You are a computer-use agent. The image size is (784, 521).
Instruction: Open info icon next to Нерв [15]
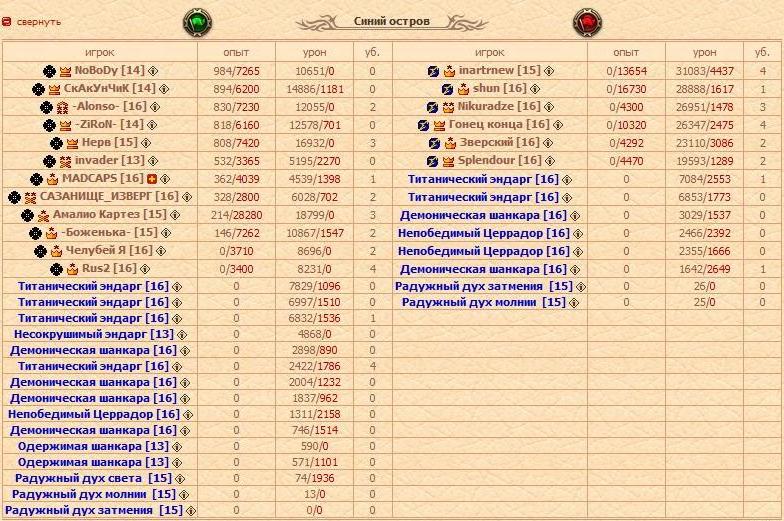coord(146,143)
